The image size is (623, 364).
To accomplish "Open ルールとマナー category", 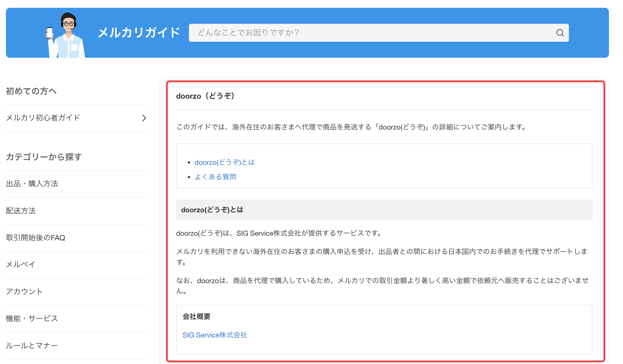I will click(76, 346).
